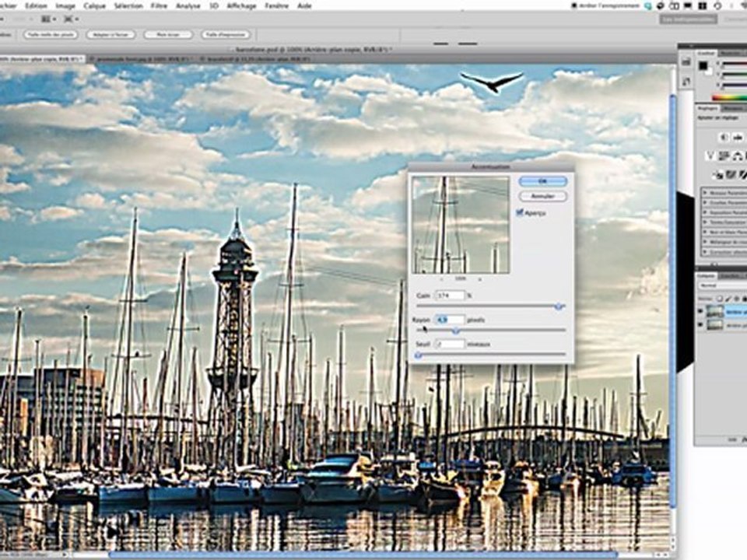
Task: Click the Gain percentage input field
Action: [x=451, y=296]
